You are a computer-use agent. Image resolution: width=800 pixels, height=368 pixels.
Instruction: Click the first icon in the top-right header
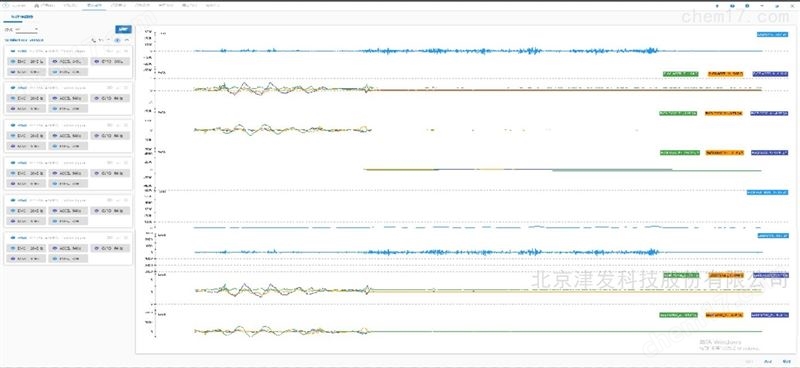pyautogui.click(x=717, y=6)
